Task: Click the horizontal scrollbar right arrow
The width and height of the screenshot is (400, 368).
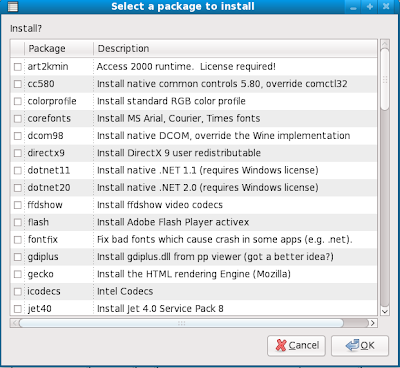Action: [373, 323]
